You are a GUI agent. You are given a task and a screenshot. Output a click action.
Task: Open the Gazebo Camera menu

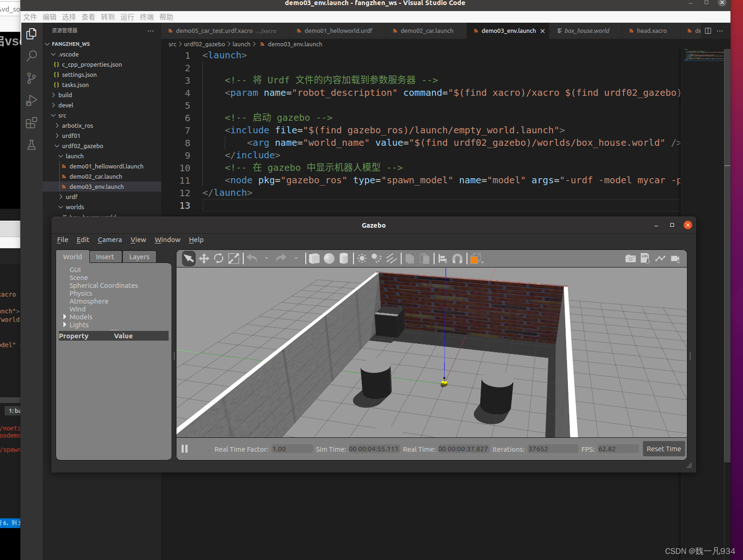pos(110,240)
